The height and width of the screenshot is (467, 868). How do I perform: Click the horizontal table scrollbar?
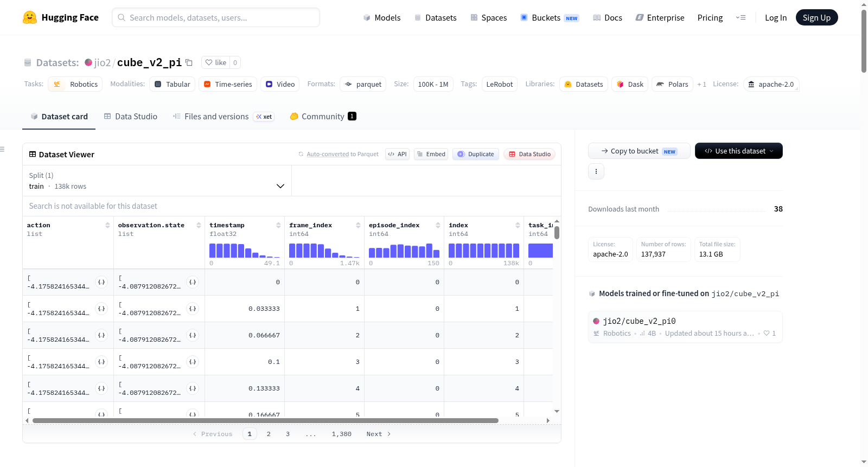[265, 420]
